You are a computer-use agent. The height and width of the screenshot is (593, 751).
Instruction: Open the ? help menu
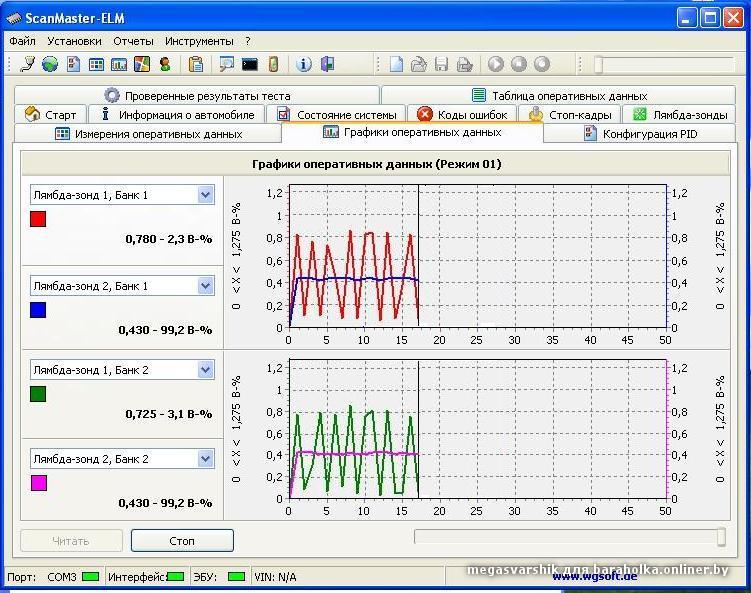pyautogui.click(x=248, y=41)
